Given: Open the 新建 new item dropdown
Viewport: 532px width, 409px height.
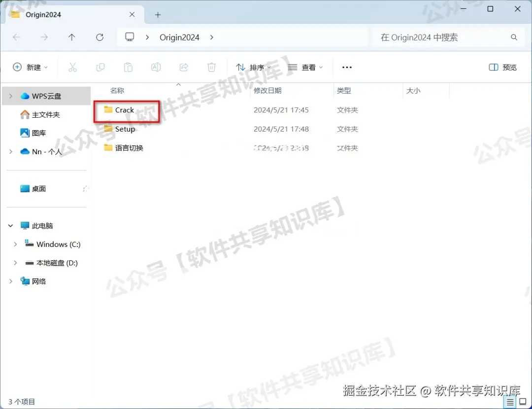Looking at the screenshot, I should tap(30, 67).
